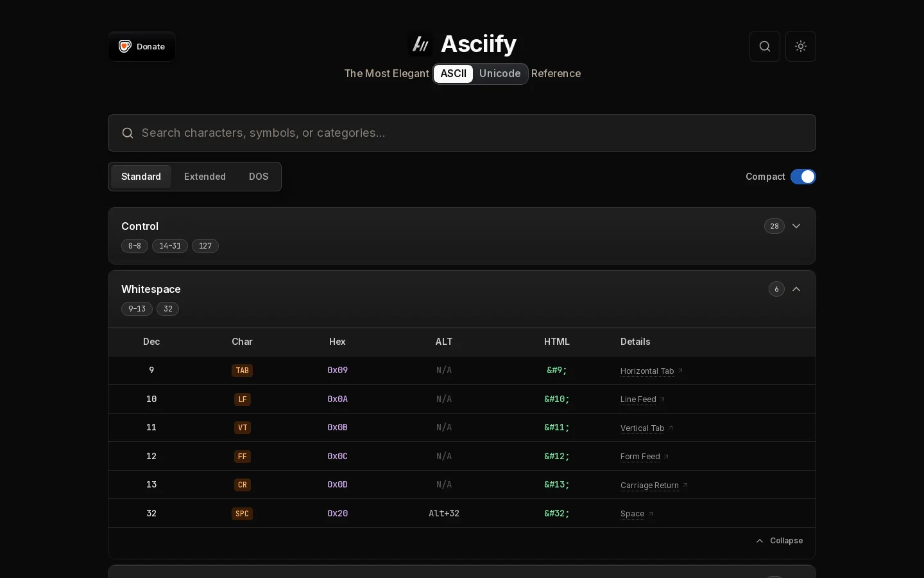Switch to the Extended tab
The width and height of the screenshot is (924, 578).
click(205, 177)
